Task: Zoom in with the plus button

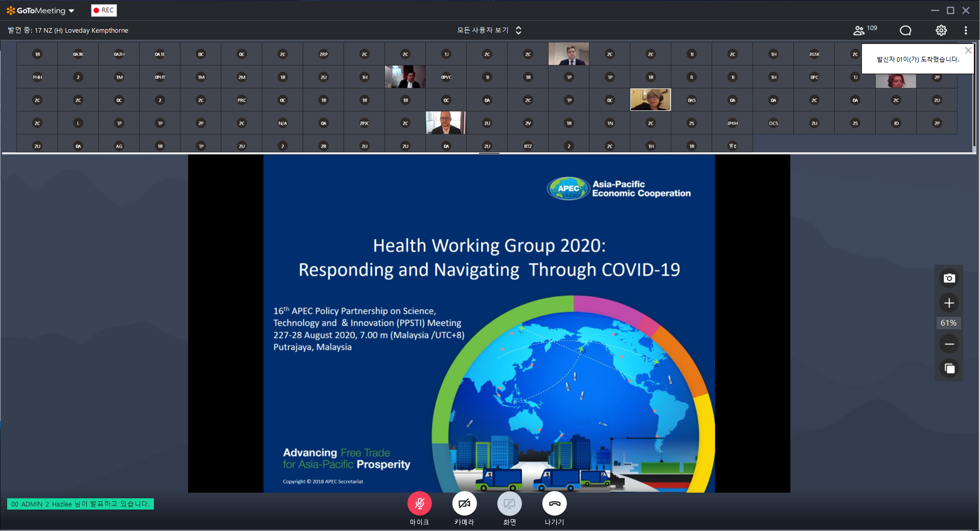Action: tap(949, 303)
